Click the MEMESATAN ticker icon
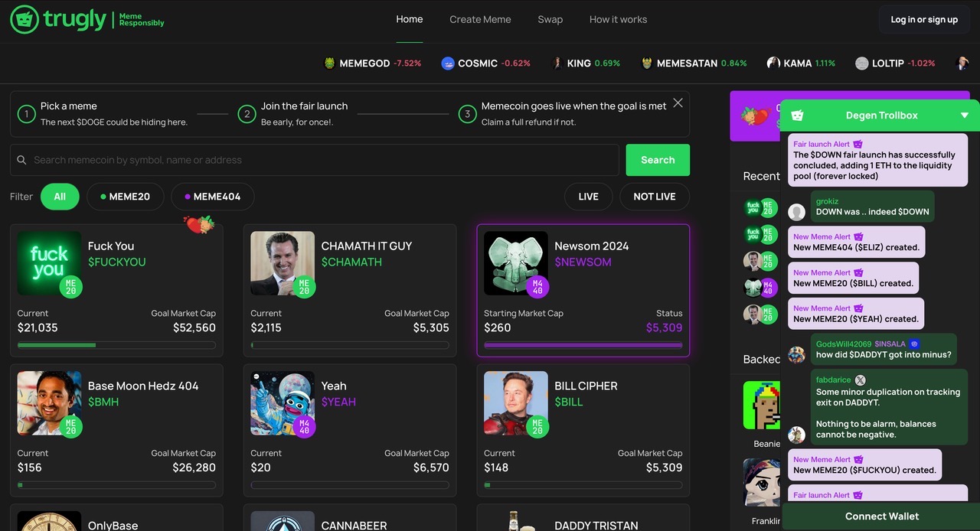 647,64
